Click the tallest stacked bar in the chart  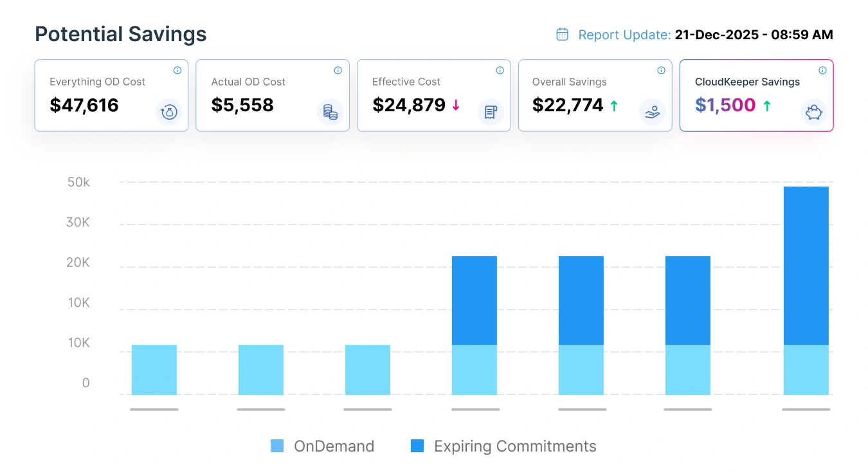[806, 289]
